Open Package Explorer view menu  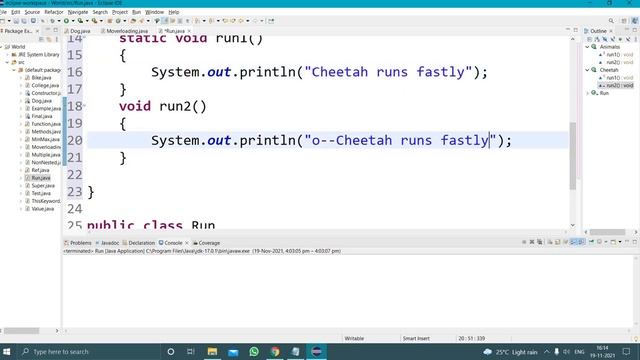click(x=56, y=39)
